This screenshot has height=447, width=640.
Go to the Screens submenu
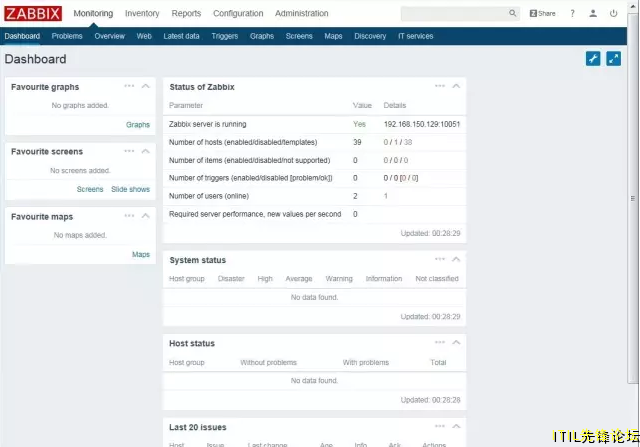[x=299, y=36]
